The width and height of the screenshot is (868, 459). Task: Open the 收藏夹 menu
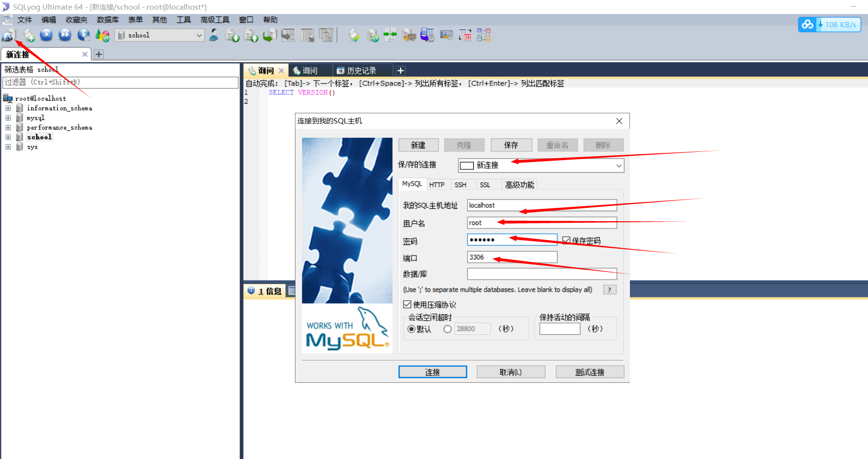[77, 20]
